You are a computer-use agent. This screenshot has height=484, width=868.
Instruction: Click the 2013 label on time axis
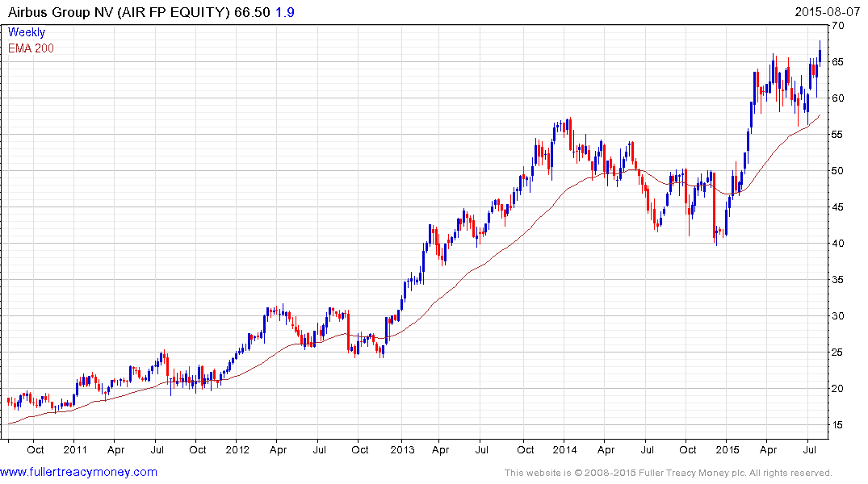pos(402,449)
